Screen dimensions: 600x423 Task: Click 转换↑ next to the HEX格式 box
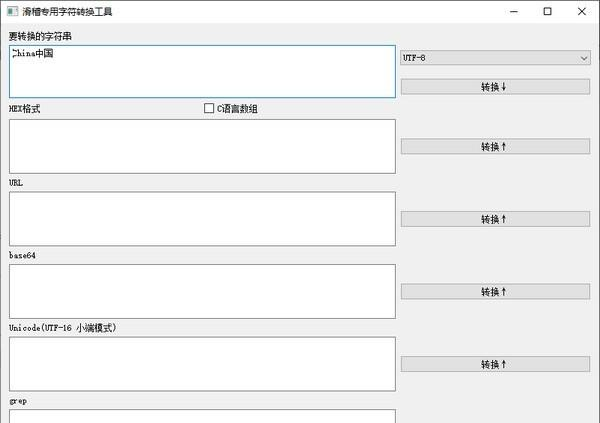pos(495,146)
